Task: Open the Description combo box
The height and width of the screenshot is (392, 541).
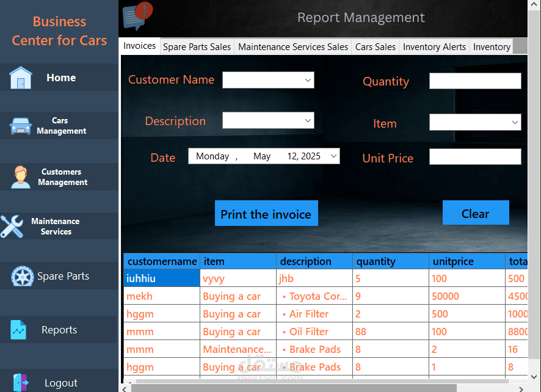Action: click(x=268, y=120)
